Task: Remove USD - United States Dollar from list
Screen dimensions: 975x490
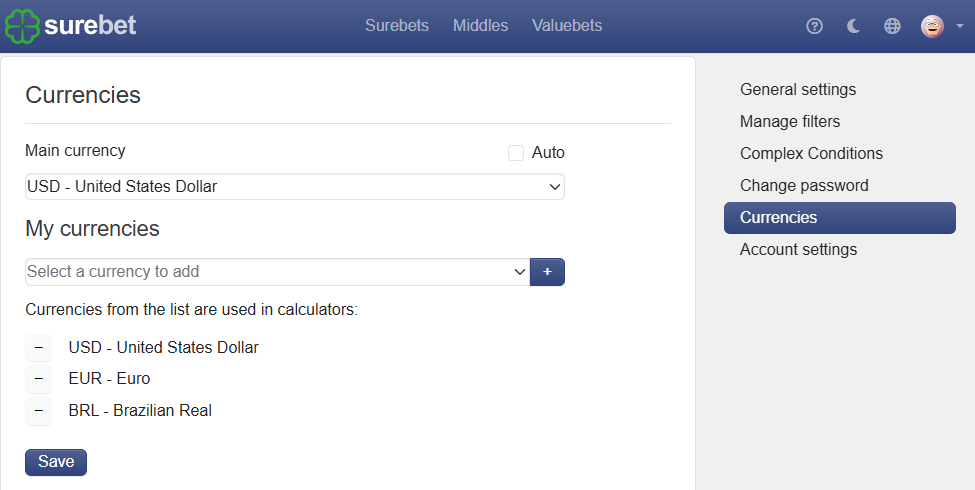Action: point(39,347)
